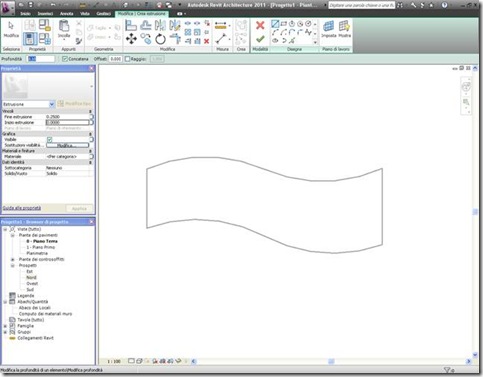Click the Profondità input field
Viewport: 483px width, 377px height.
point(41,59)
